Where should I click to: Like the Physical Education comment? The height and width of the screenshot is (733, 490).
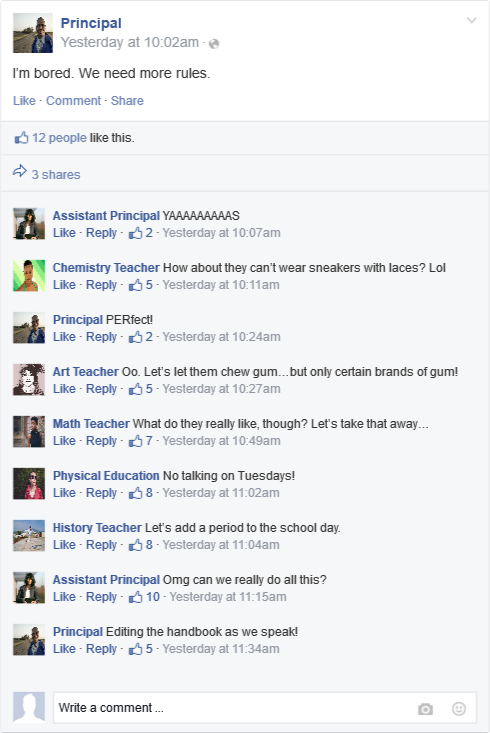click(x=64, y=492)
